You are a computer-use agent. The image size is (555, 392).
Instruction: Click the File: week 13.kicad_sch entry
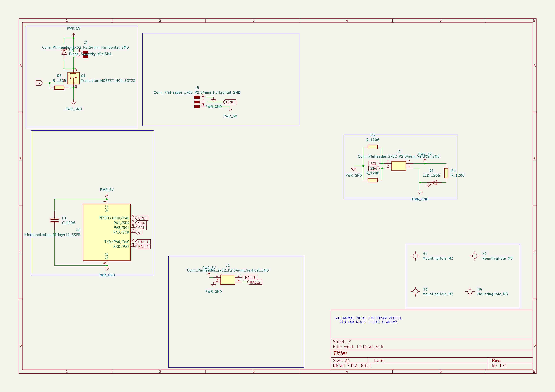[358, 347]
